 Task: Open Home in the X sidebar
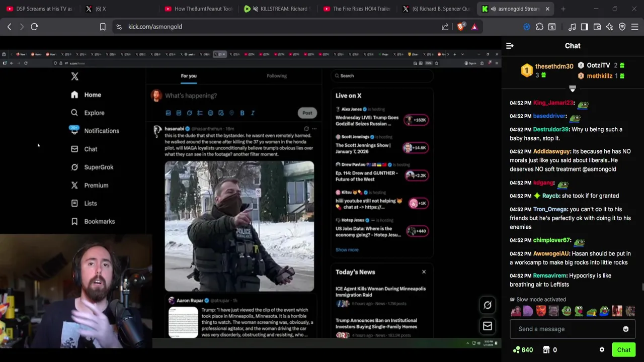click(x=86, y=95)
